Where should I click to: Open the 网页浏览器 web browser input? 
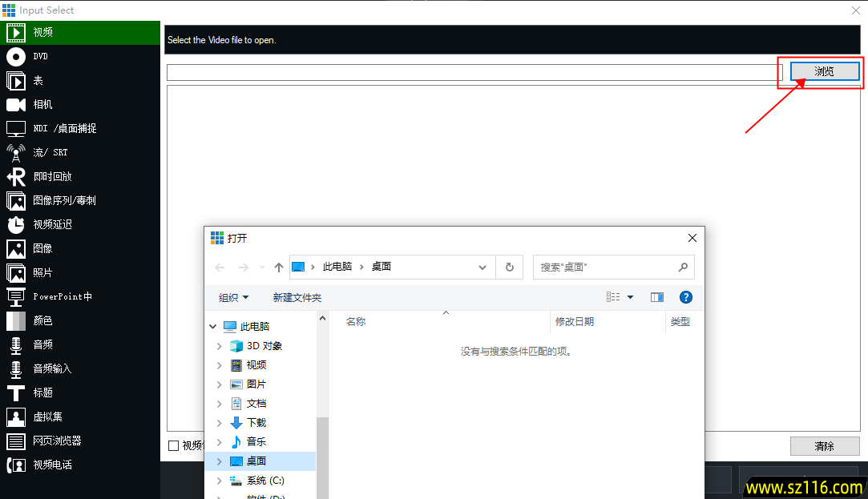(x=56, y=441)
